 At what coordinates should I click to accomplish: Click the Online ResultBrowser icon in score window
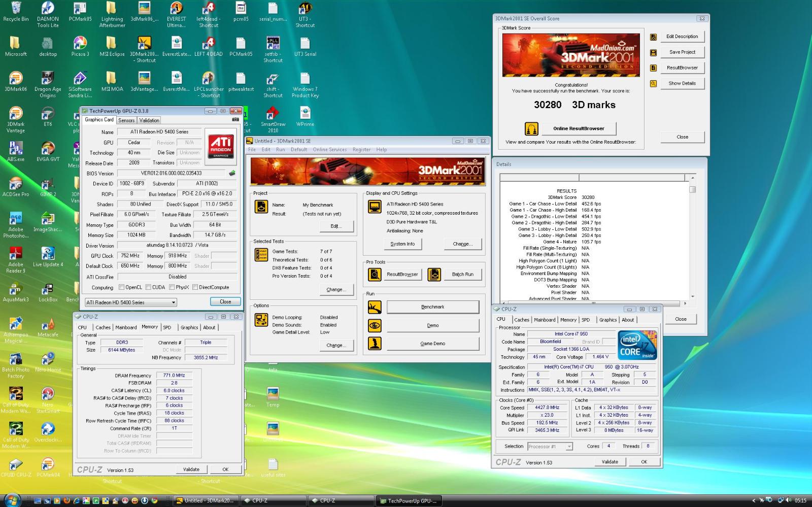[531, 128]
